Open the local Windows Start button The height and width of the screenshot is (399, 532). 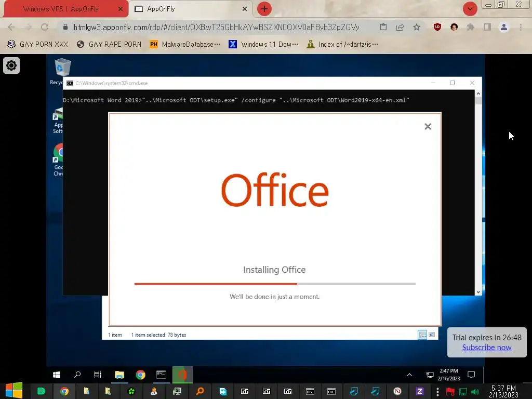tap(14, 391)
